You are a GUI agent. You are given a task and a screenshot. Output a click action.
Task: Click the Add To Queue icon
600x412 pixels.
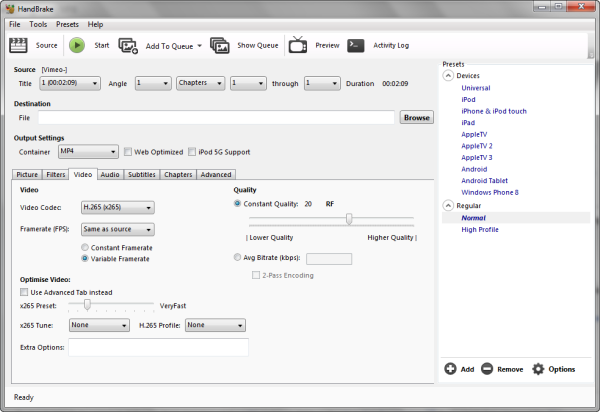[128, 45]
